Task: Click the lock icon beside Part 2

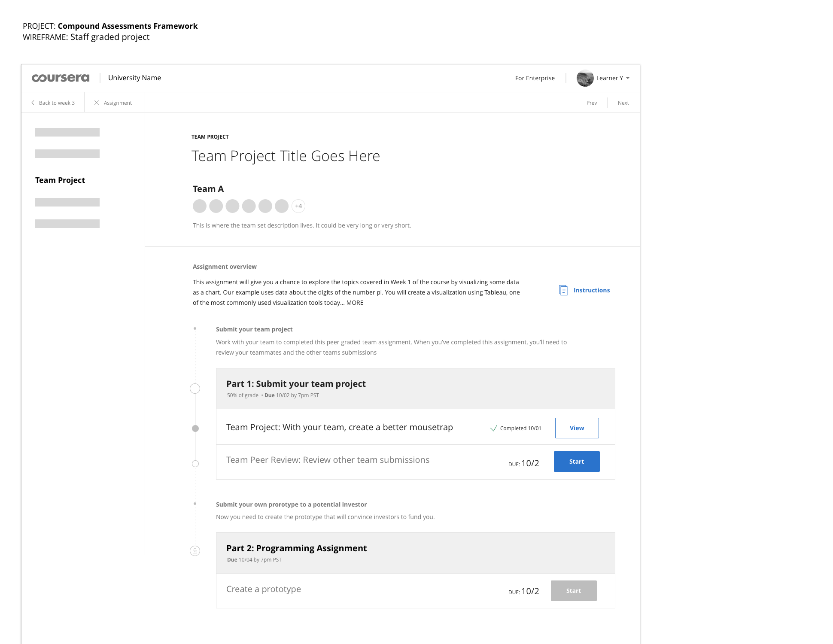Action: pyautogui.click(x=195, y=551)
